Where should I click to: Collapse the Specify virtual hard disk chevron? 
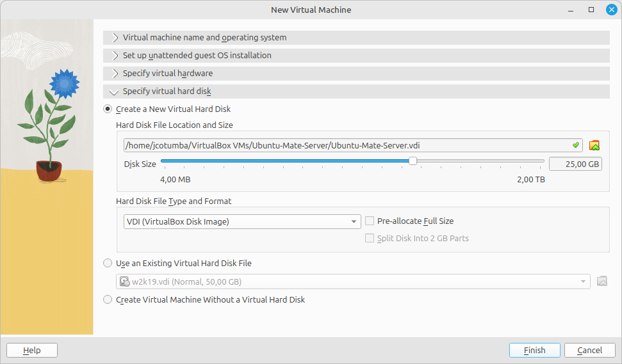coord(114,92)
